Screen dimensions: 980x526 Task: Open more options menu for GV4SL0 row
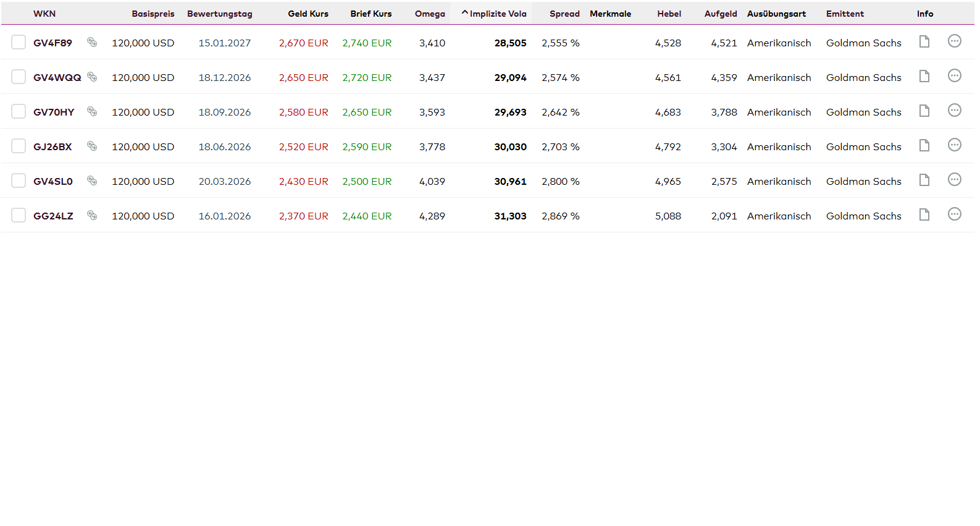tap(954, 180)
